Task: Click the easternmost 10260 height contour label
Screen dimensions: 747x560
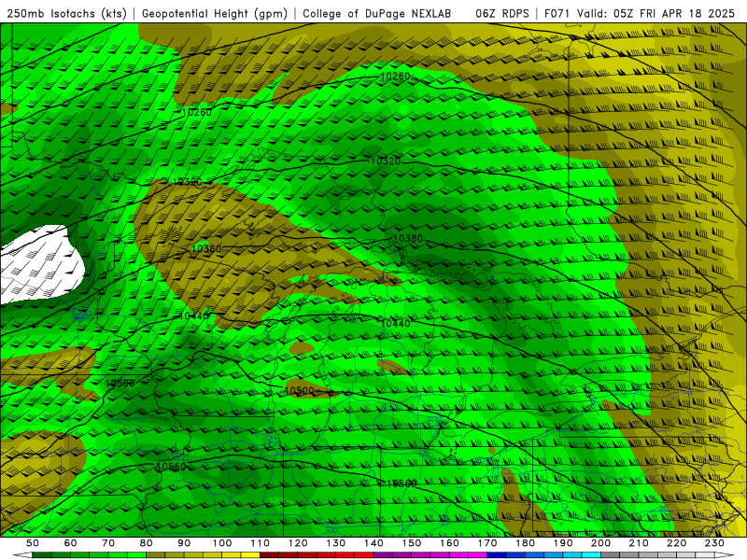Action: pos(395,77)
